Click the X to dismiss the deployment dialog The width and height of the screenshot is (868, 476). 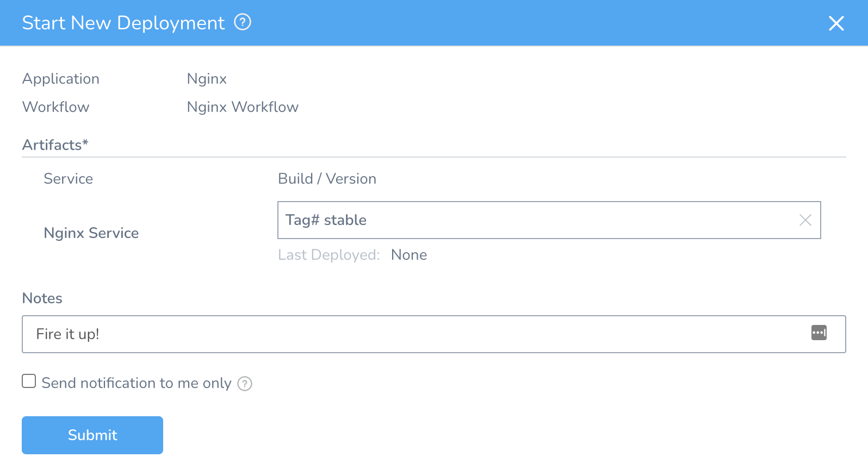(x=836, y=23)
